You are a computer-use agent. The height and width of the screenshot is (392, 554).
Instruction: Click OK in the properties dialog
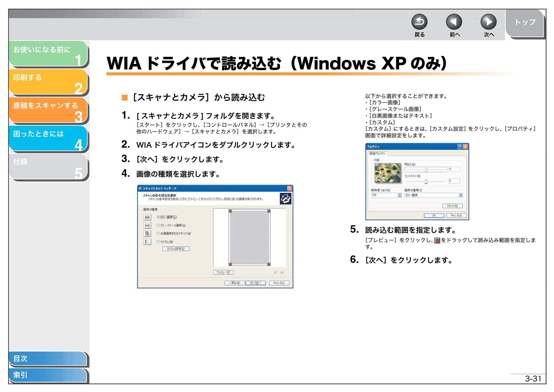point(434,216)
